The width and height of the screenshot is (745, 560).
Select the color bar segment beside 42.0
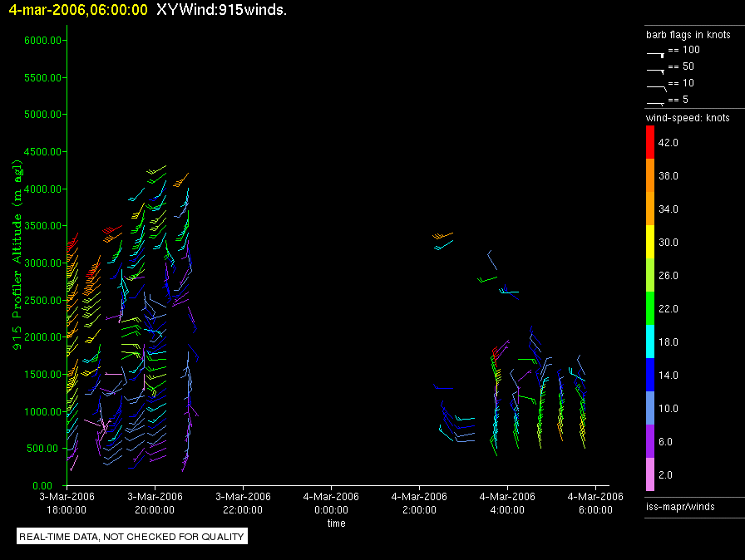click(x=651, y=143)
